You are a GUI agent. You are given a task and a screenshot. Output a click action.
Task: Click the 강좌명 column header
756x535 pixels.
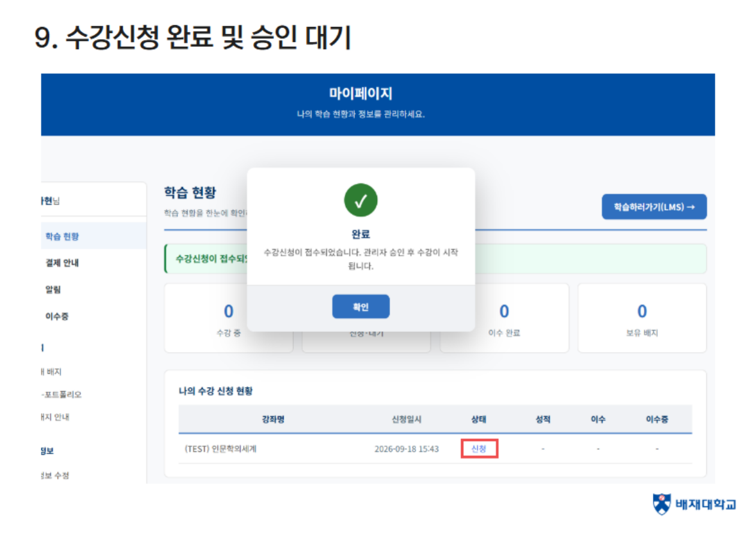pos(273,419)
